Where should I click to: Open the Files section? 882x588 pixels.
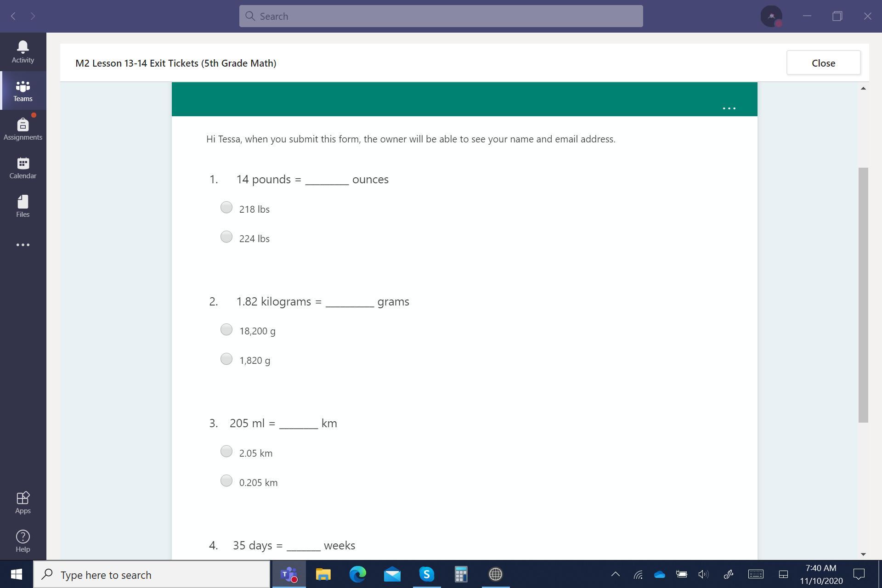click(x=23, y=206)
